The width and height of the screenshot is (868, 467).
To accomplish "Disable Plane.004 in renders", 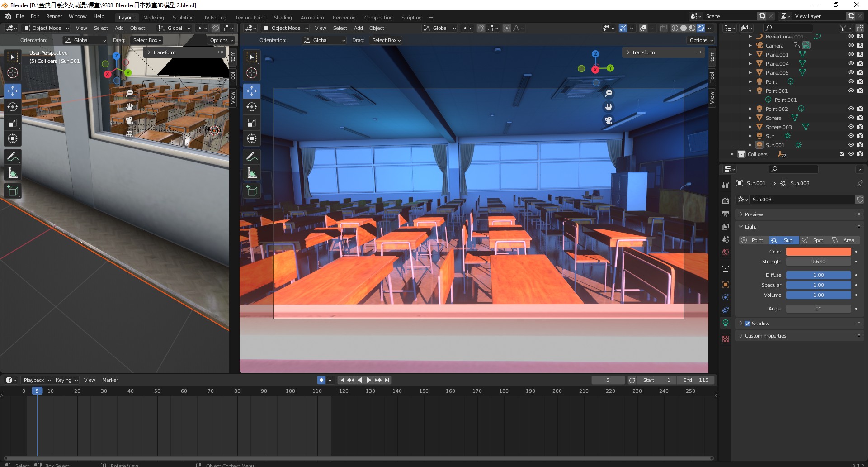I will (x=860, y=64).
